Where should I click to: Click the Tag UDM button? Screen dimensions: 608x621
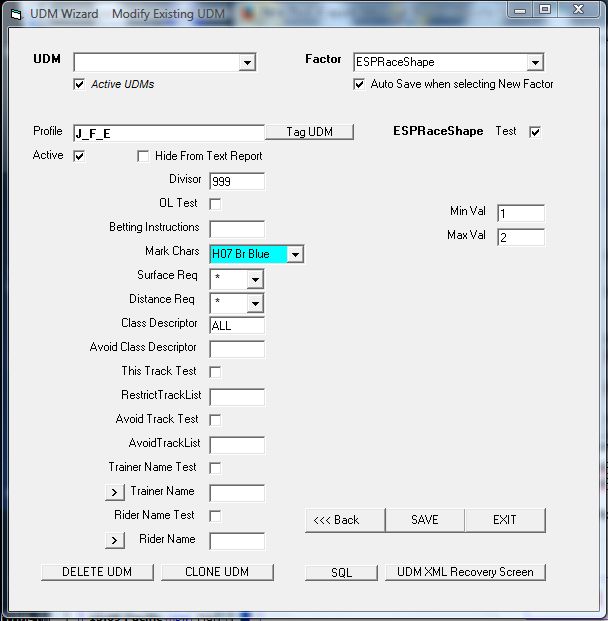pos(309,132)
